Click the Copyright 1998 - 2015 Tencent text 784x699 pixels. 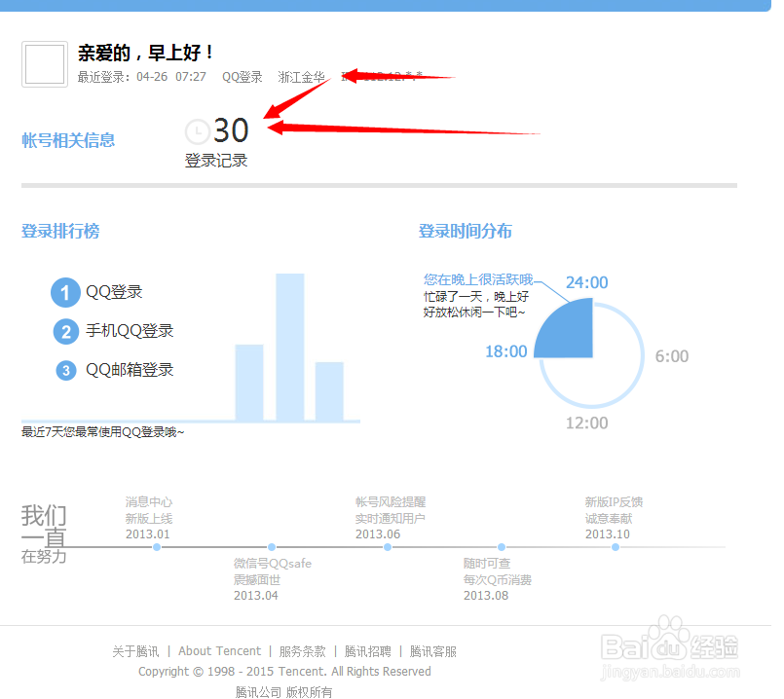pos(284,671)
